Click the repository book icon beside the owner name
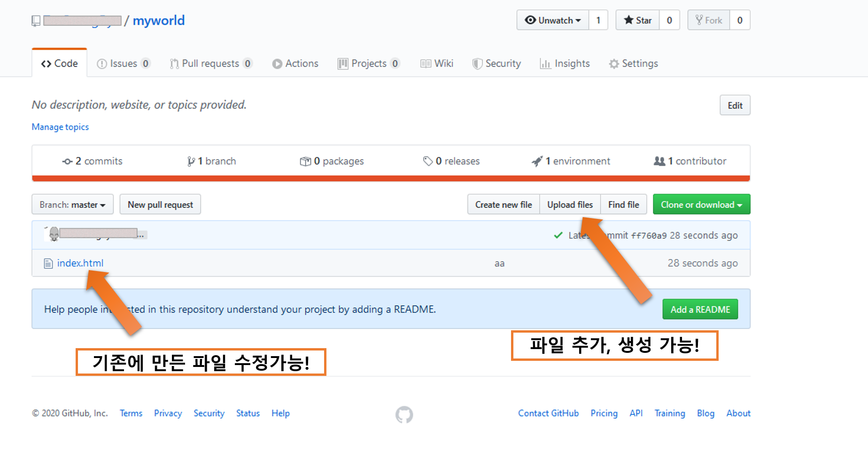 point(36,21)
